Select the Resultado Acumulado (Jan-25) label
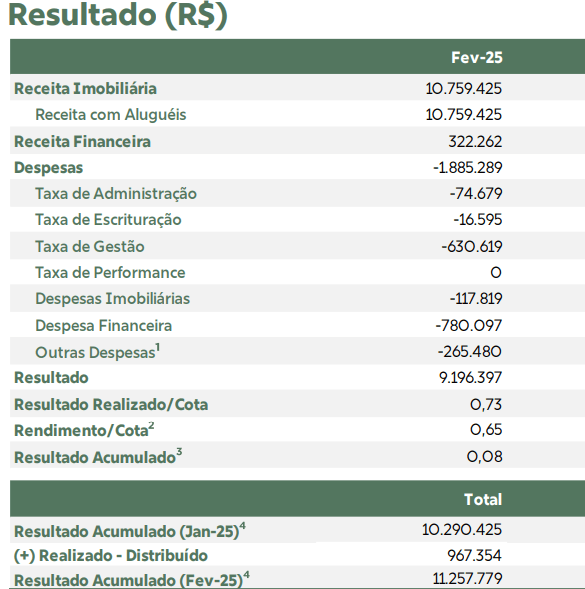This screenshot has width=585, height=589. [x=130, y=531]
